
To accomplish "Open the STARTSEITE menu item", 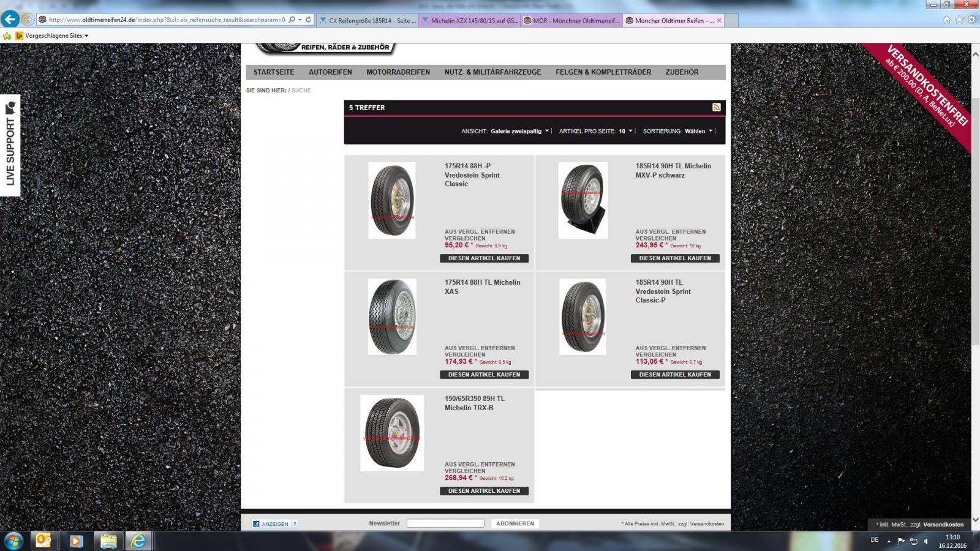I will pos(274,72).
